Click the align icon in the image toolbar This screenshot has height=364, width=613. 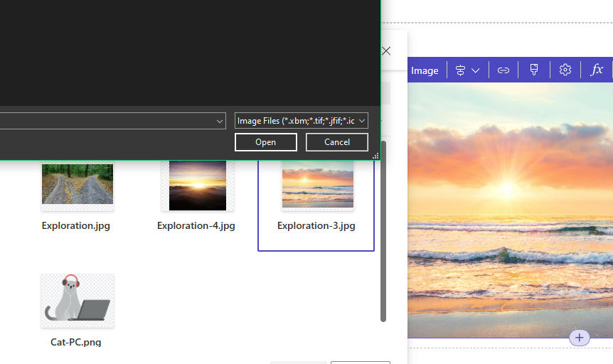pyautogui.click(x=460, y=70)
